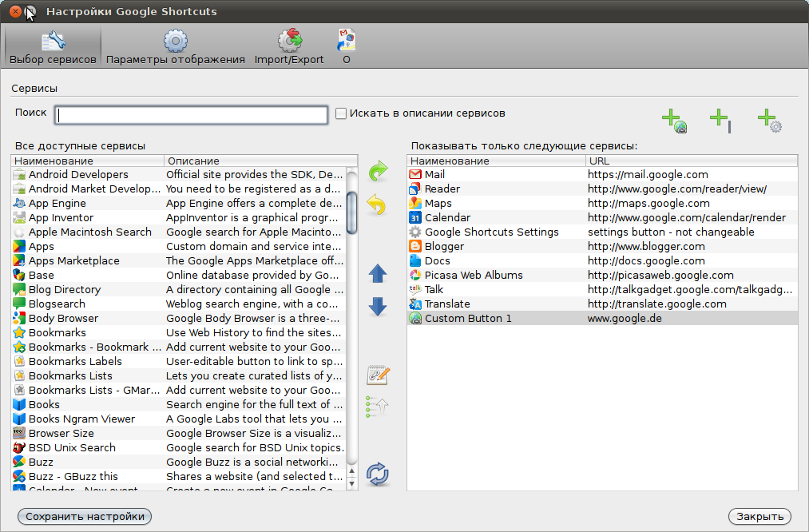Select the App Engine service icon
The width and height of the screenshot is (809, 532).
tap(19, 204)
